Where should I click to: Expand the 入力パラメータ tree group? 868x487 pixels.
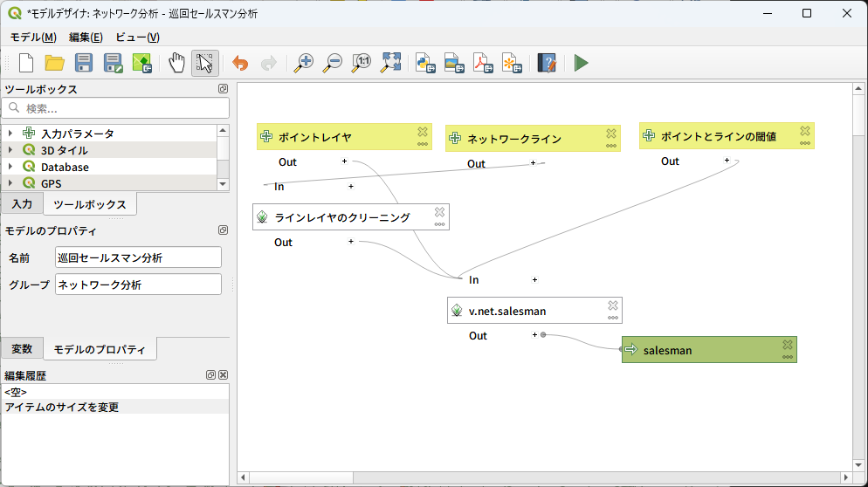10,134
